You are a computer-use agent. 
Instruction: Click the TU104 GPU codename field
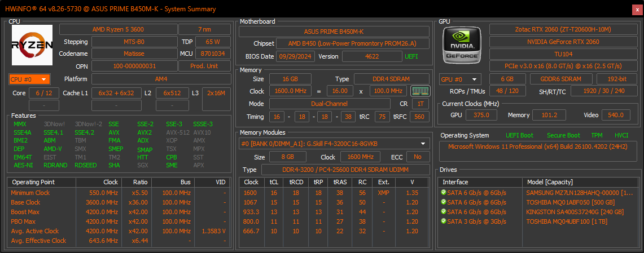[x=563, y=54]
